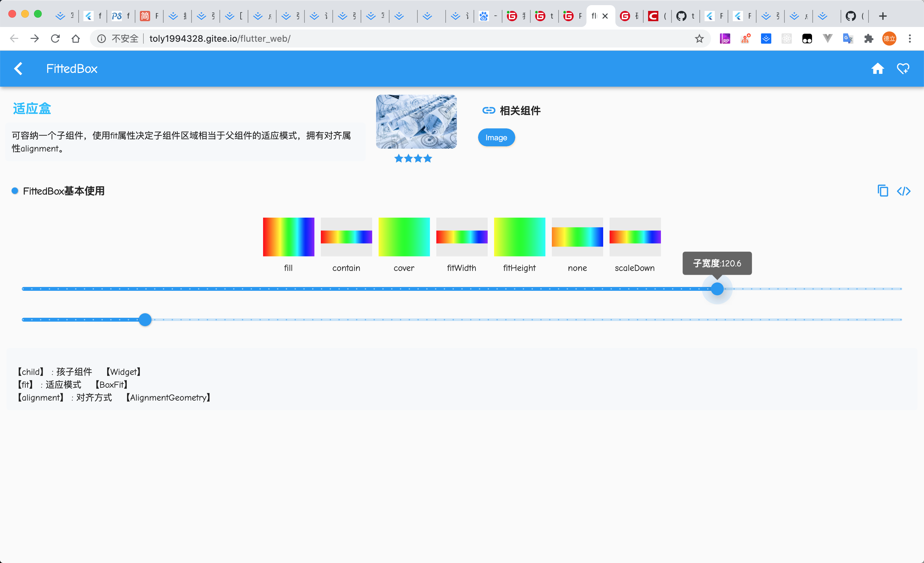
Task: Open browser extensions puzzle icon
Action: [868, 39]
